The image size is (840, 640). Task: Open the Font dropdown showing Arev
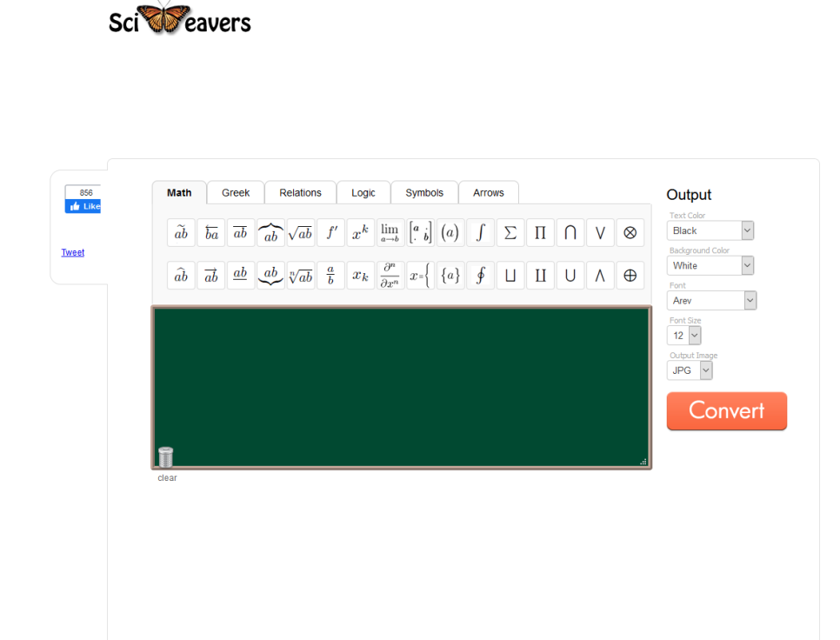[711, 301]
